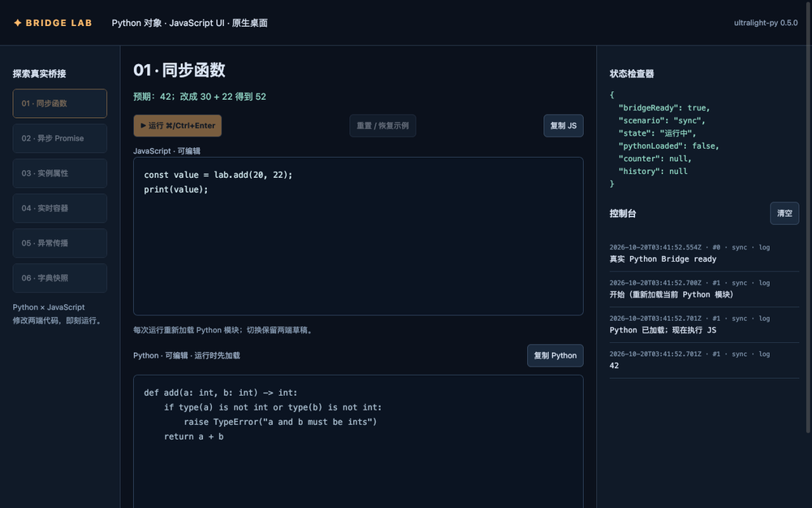Viewport: 812px width, 508px height.
Task: Click log entry Python 已加载; 现在执行 JS
Action: pyautogui.click(x=663, y=330)
